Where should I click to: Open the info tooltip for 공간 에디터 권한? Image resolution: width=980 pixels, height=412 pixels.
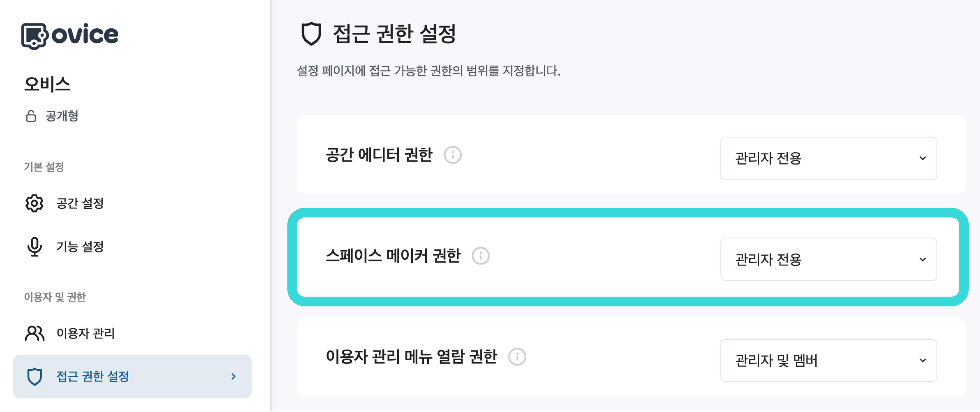tap(453, 155)
